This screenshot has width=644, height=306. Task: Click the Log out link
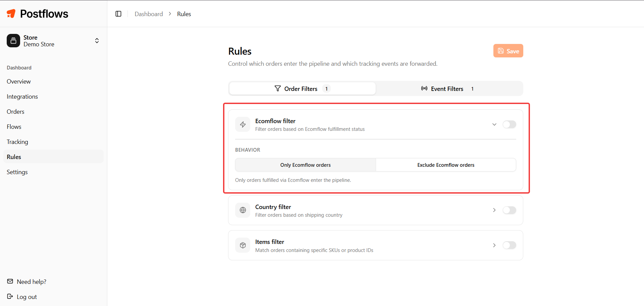pos(27,297)
